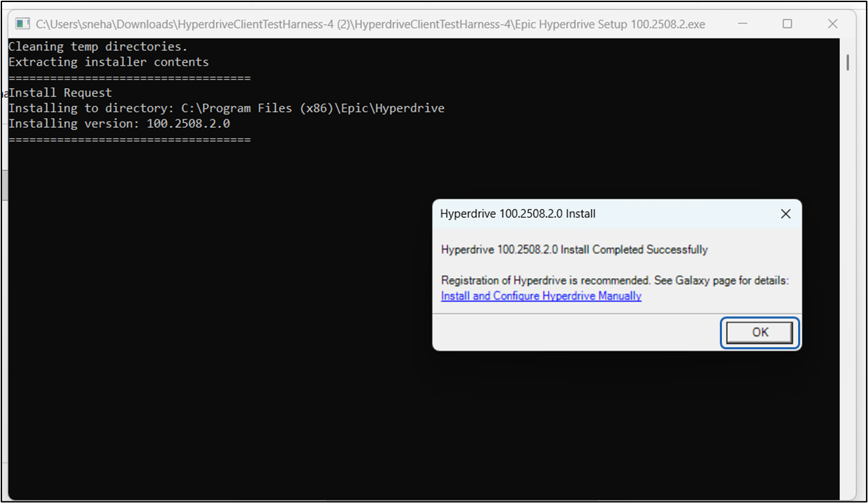Image resolution: width=868 pixels, height=503 pixels.
Task: Click the 'Installing to directory' console line
Action: 226,108
